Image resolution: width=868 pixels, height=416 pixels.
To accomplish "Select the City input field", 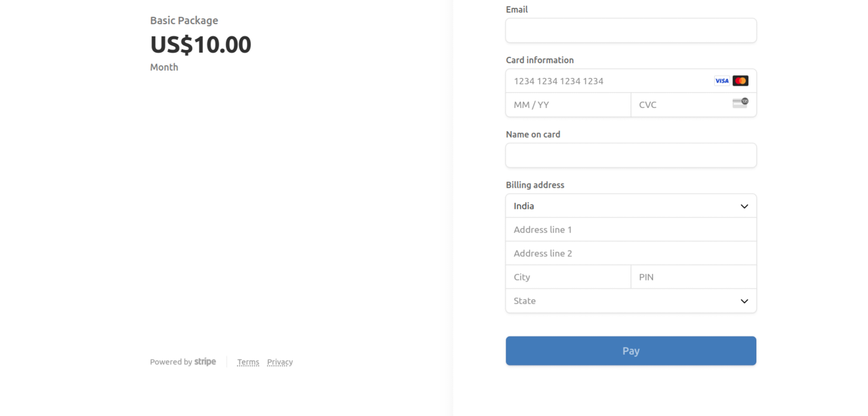I will (x=568, y=277).
